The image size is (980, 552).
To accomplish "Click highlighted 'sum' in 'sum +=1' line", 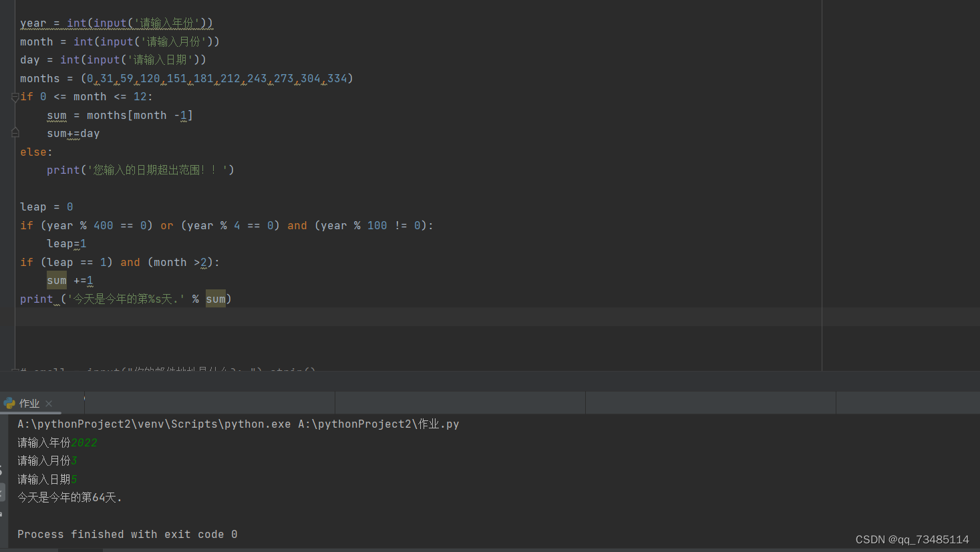I will tap(57, 281).
